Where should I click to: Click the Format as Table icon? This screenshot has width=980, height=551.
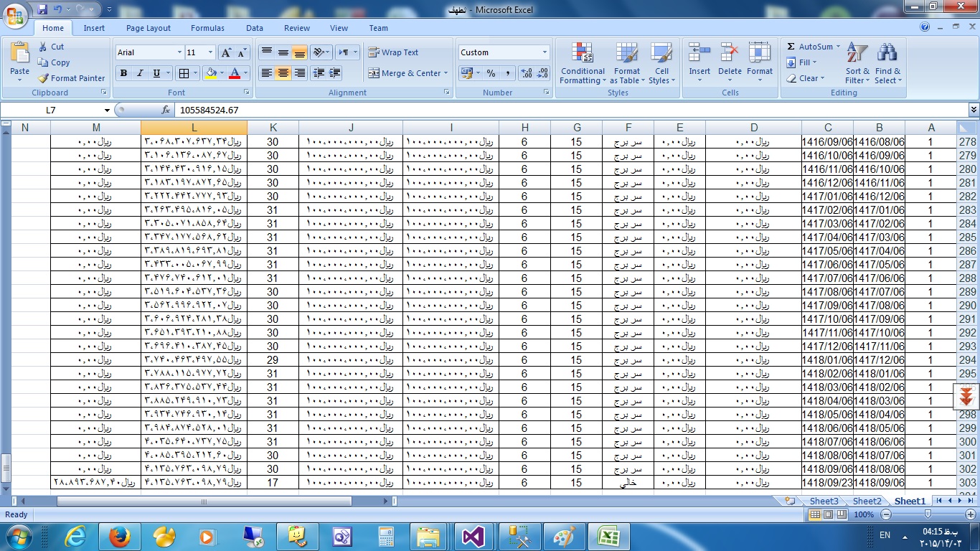[626, 54]
